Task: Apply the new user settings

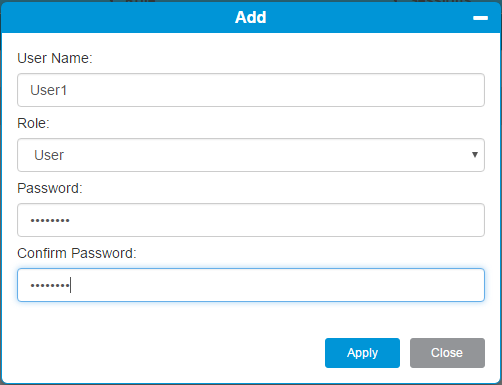Action: point(362,353)
